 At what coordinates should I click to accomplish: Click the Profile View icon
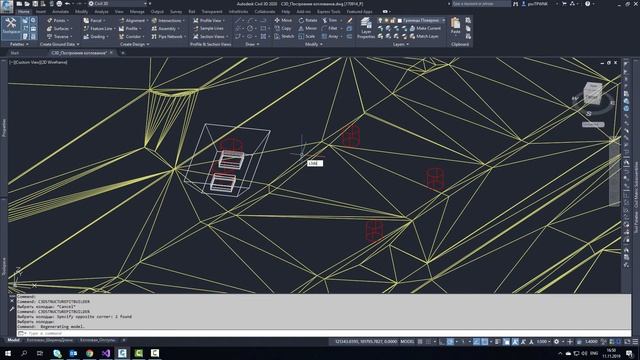point(196,20)
